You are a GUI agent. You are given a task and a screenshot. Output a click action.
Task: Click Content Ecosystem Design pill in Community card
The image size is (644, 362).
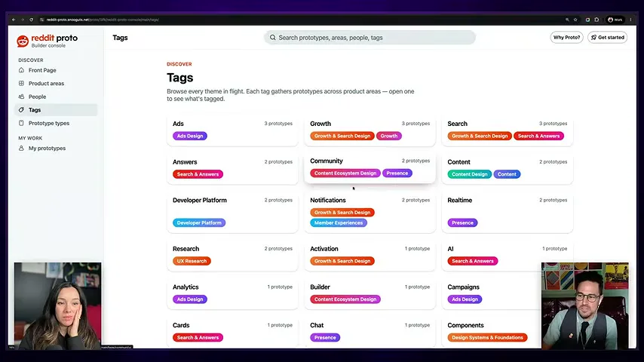click(x=345, y=173)
